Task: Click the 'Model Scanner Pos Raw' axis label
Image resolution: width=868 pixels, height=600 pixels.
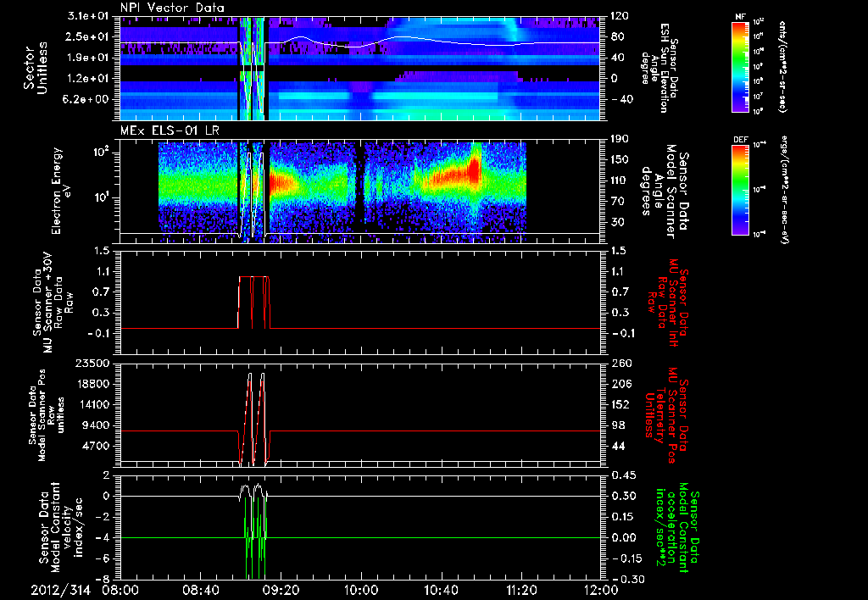Action: 47,415
